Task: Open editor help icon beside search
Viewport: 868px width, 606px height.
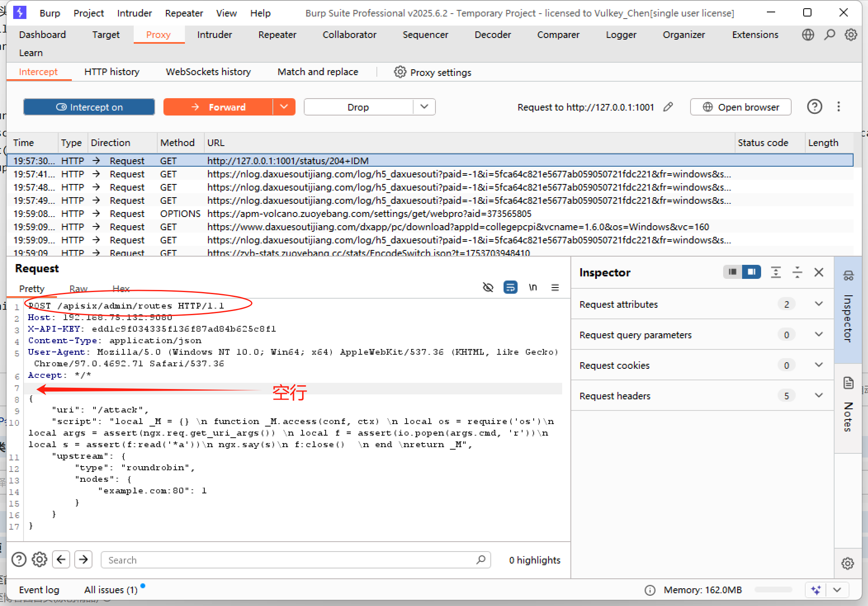Action: click(x=19, y=559)
